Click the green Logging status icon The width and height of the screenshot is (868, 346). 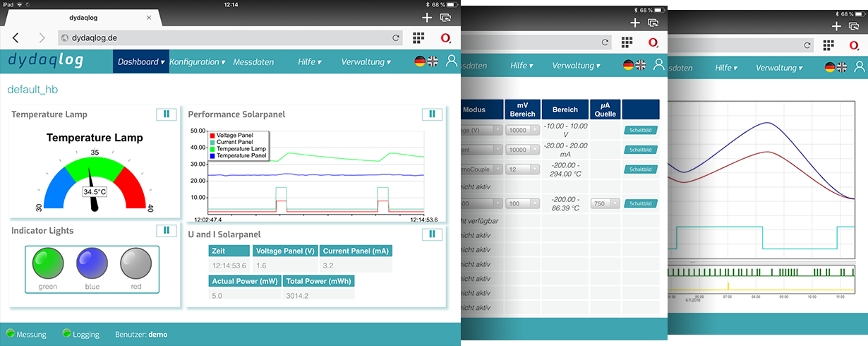pyautogui.click(x=66, y=333)
